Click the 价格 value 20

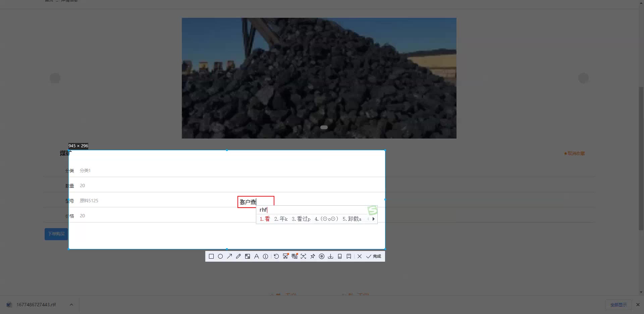click(82, 216)
